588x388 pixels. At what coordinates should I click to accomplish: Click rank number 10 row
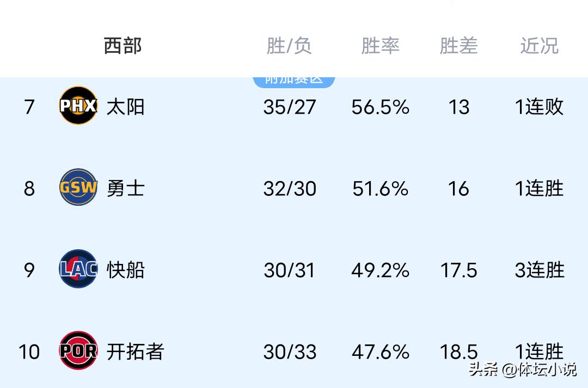29,352
